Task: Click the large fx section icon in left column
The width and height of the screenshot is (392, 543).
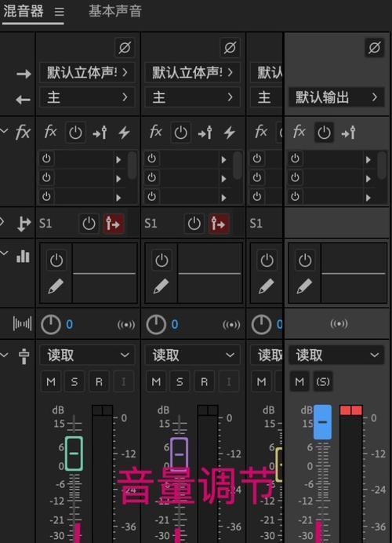Action: pyautogui.click(x=23, y=133)
